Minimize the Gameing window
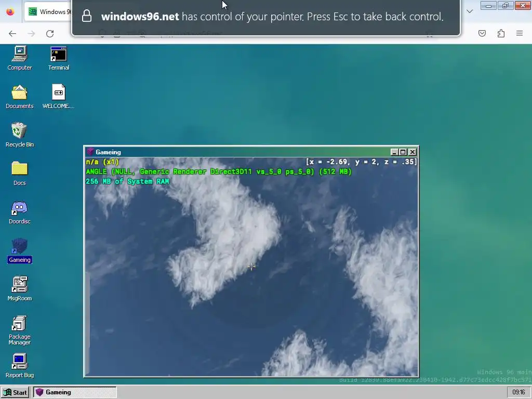Image resolution: width=532 pixels, height=399 pixels. [x=394, y=152]
